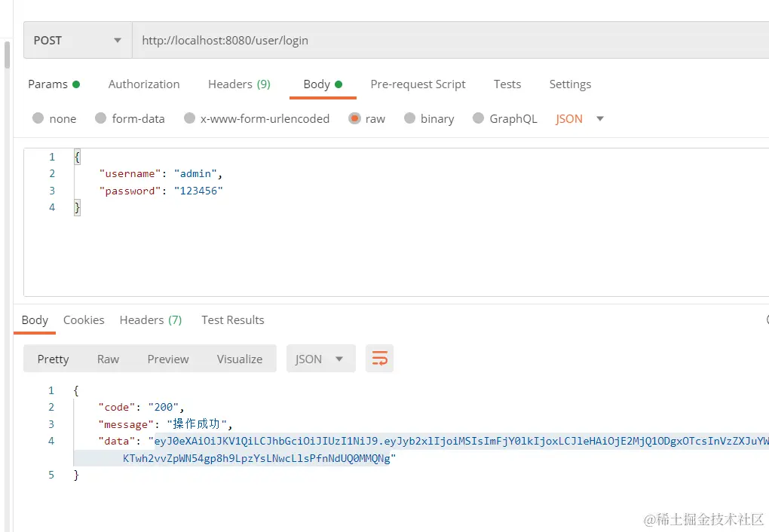Open the POST method dropdown
Viewport: 769px width, 532px height.
click(x=78, y=40)
